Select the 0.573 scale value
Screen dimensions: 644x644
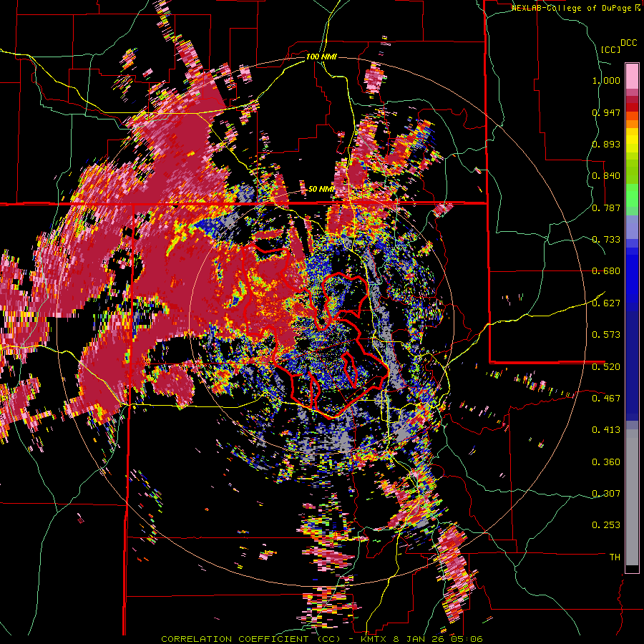[x=606, y=335]
